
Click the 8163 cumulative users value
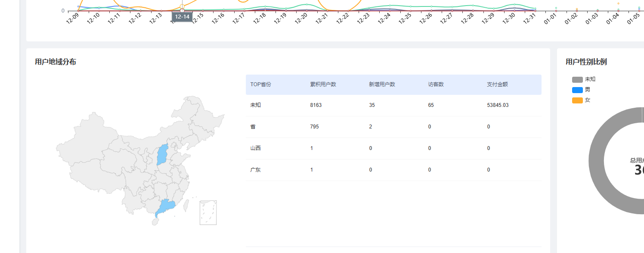click(x=316, y=105)
